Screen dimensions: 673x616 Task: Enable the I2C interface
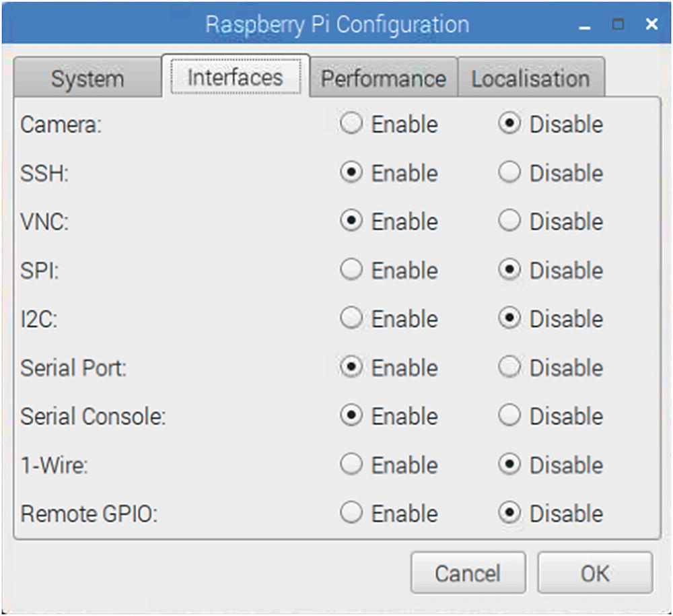point(352,319)
